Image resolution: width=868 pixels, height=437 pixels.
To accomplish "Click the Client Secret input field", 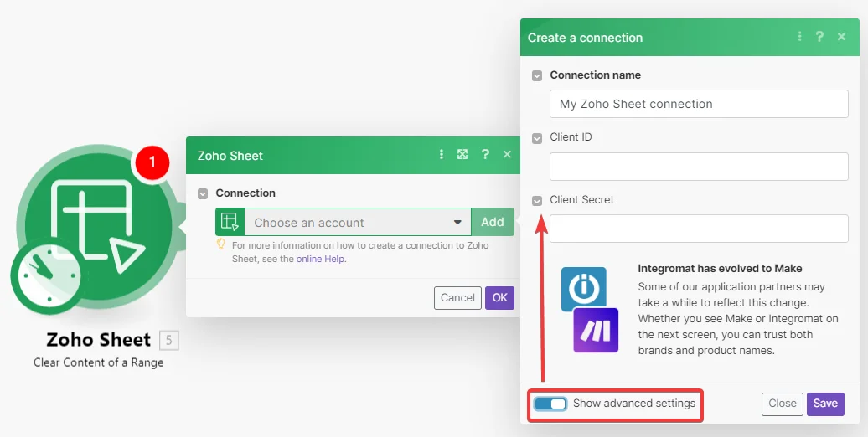I will click(699, 229).
